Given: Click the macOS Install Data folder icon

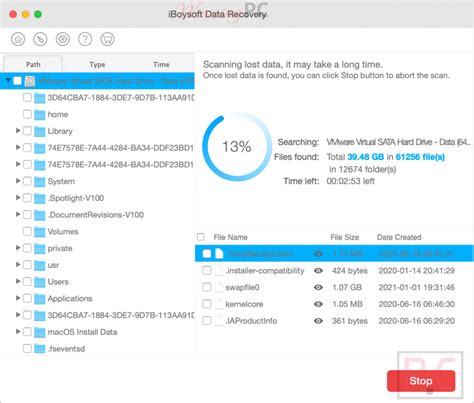Looking at the screenshot, I should (40, 332).
